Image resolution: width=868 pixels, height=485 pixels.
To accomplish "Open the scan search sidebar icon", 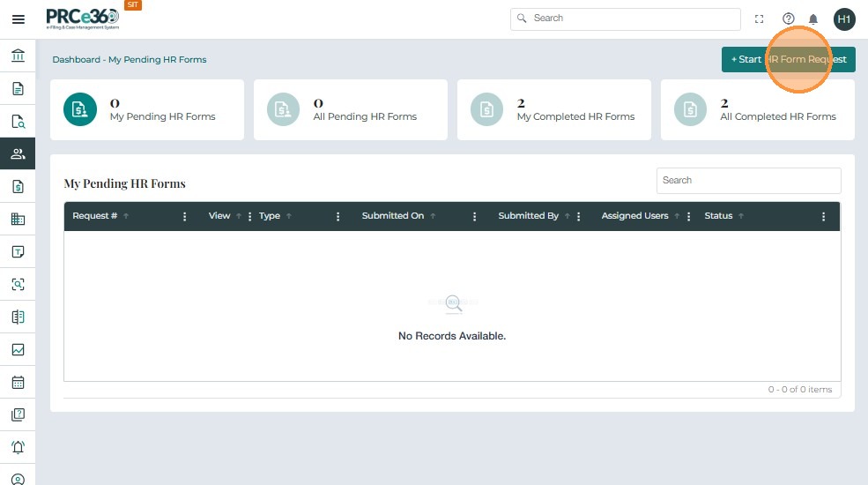I will (x=18, y=284).
